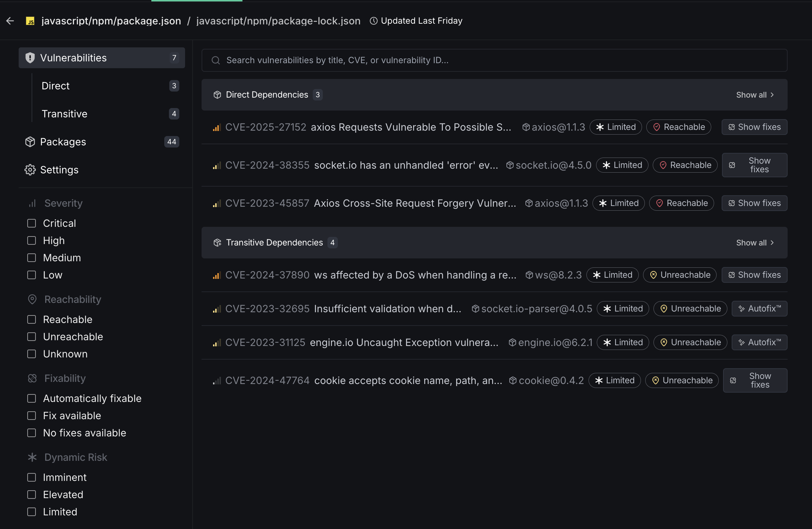The width and height of the screenshot is (812, 529).
Task: Select the Direct sidebar item
Action: pyautogui.click(x=56, y=86)
